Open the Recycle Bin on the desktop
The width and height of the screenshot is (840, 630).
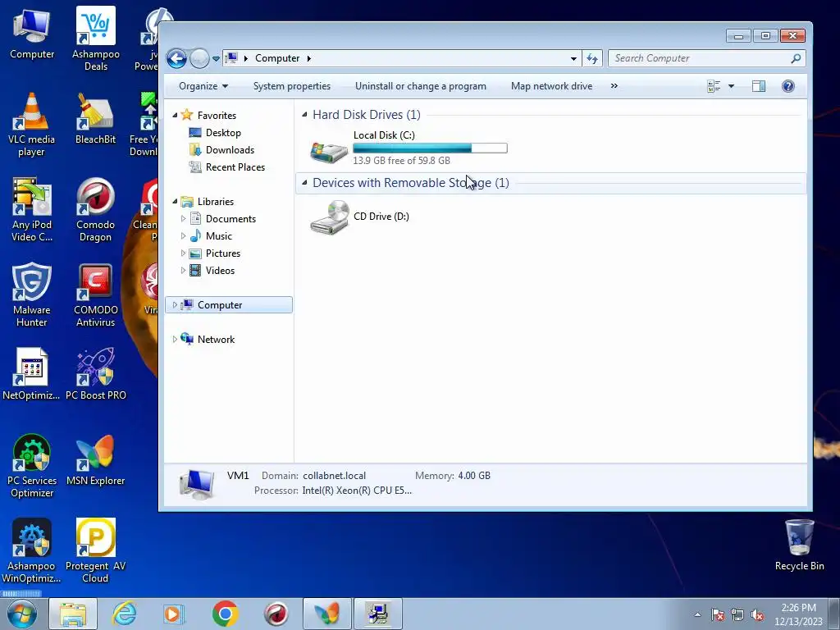coord(799,545)
